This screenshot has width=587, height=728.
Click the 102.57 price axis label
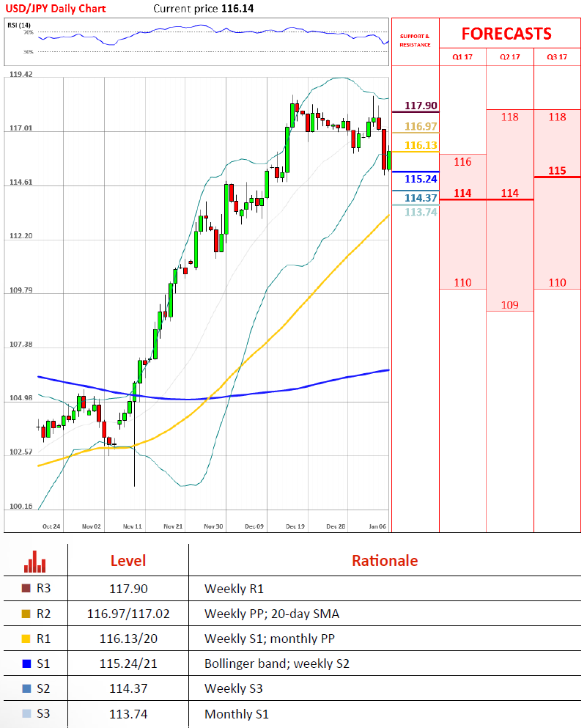pyautogui.click(x=21, y=452)
